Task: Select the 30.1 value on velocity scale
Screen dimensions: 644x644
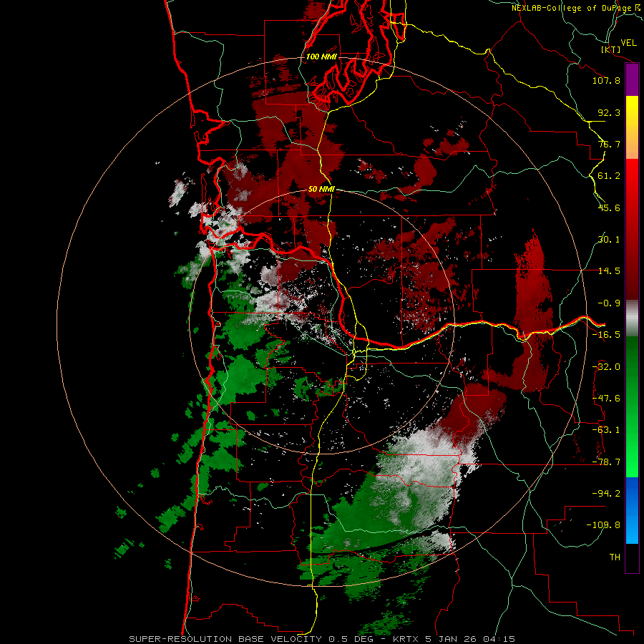Action: pos(609,240)
